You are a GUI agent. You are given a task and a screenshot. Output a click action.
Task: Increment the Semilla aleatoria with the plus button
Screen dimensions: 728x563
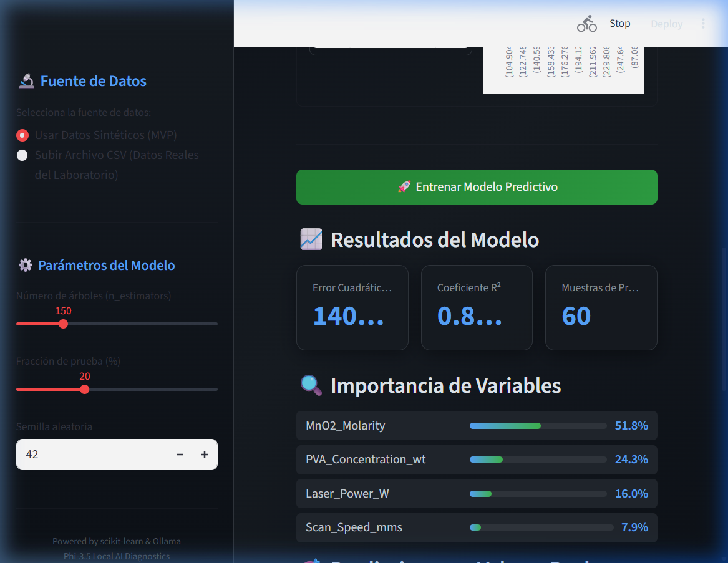tap(204, 455)
